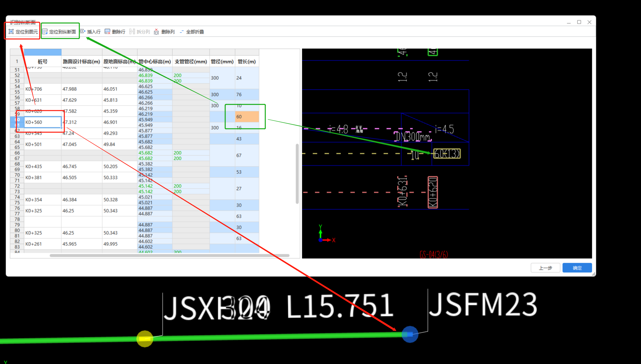641x364 pixels.
Task: Click the 删除列 delete column icon
Action: (156, 31)
